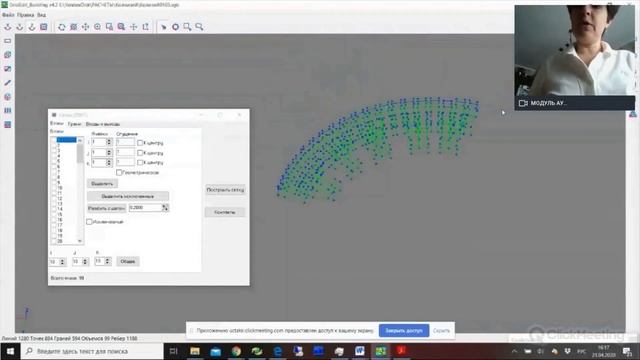
Task: Check block 10 in the blocks list
Action: [x=54, y=188]
